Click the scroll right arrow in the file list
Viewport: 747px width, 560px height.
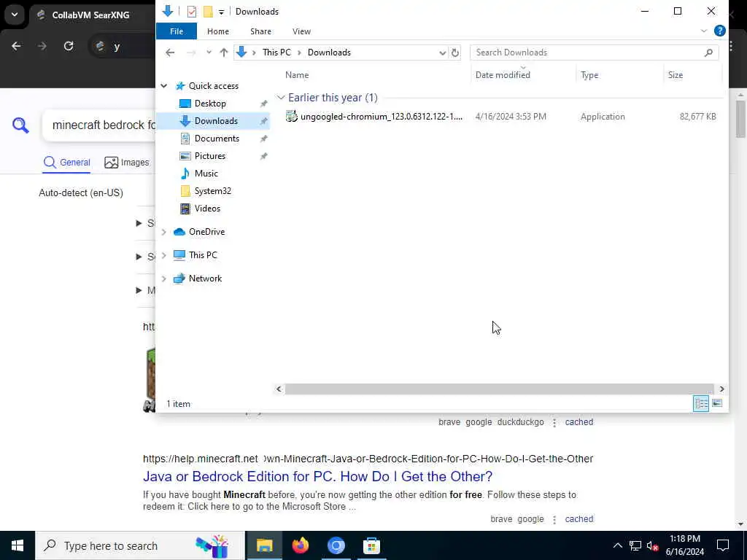click(x=721, y=389)
